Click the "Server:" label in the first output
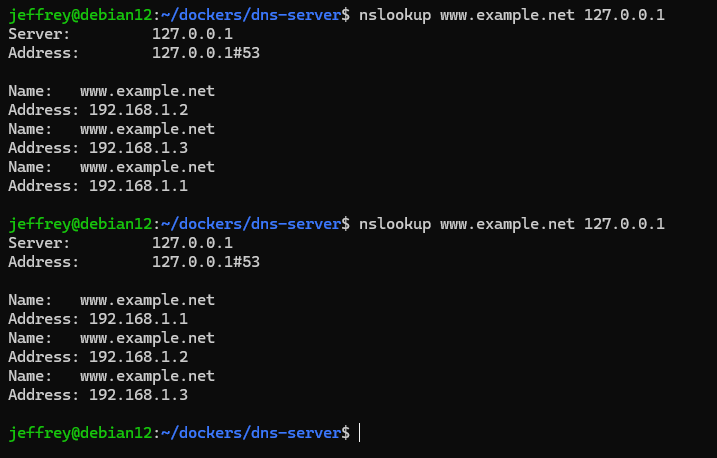 coord(39,34)
